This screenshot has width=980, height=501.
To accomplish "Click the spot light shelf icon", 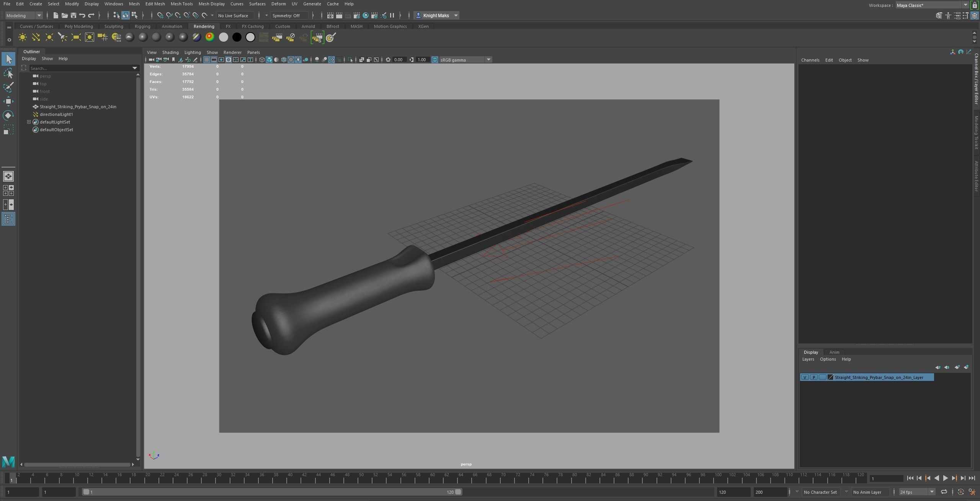I will pos(62,37).
